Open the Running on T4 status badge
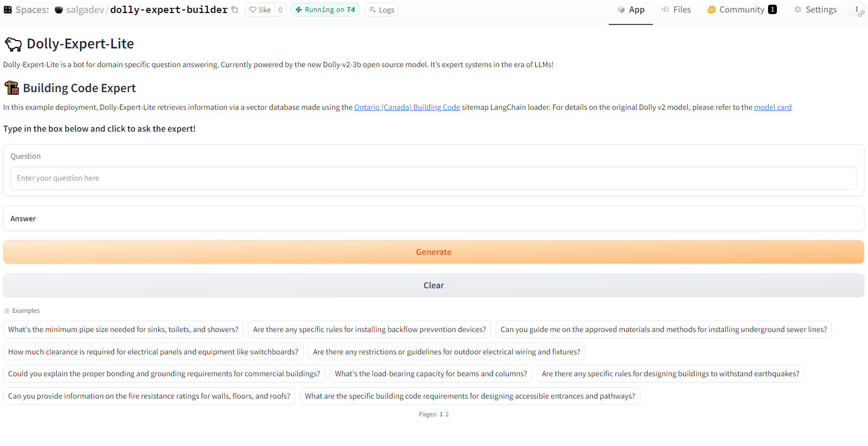868x446 pixels. tap(325, 10)
